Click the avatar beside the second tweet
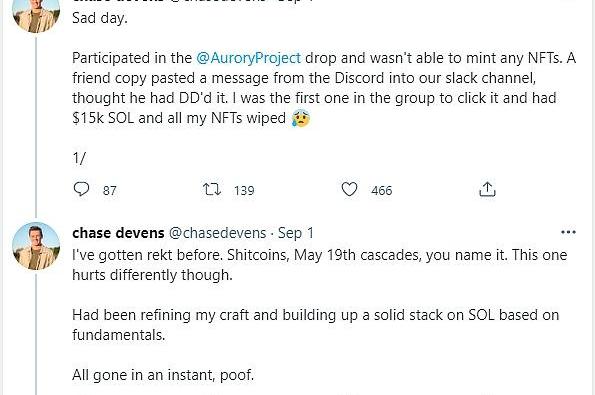Viewport: 595px width, 395px height. pos(36,246)
